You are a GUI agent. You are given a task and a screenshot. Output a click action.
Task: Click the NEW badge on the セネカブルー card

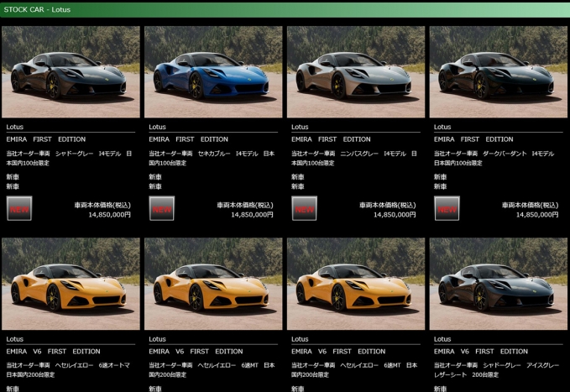[162, 208]
